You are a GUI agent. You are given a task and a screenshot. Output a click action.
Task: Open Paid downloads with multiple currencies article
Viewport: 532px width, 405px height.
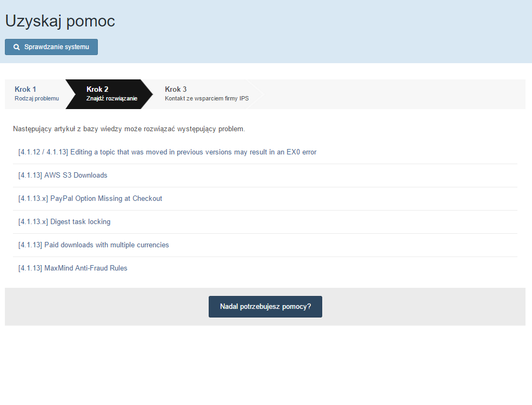coord(94,245)
